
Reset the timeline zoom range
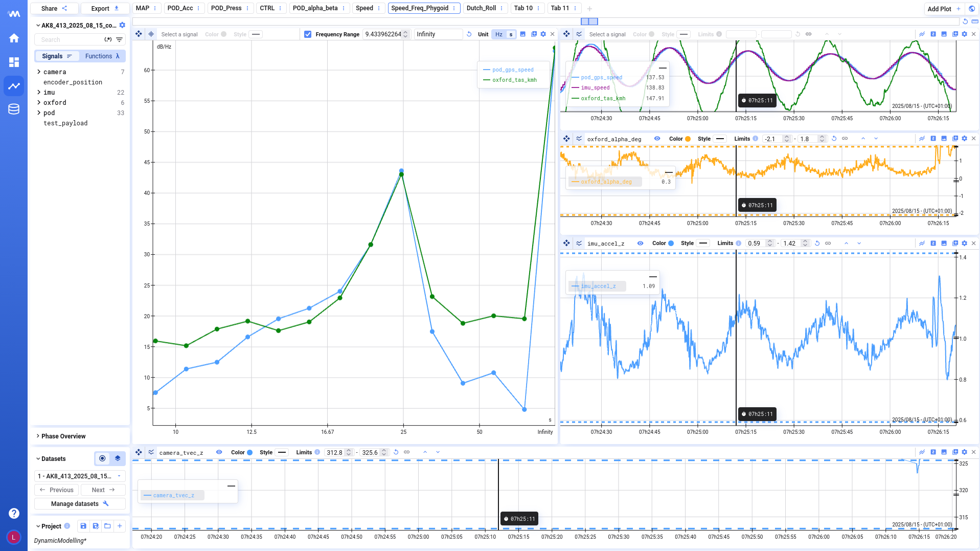pyautogui.click(x=965, y=21)
